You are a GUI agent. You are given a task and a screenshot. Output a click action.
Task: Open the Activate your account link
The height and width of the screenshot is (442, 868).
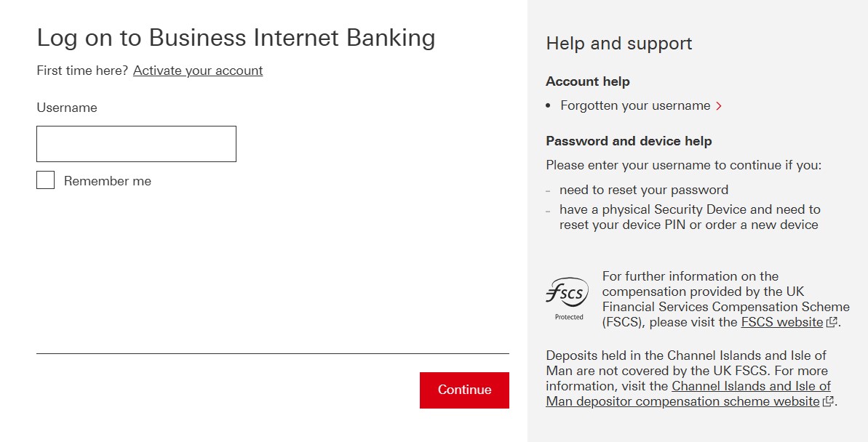coord(197,71)
